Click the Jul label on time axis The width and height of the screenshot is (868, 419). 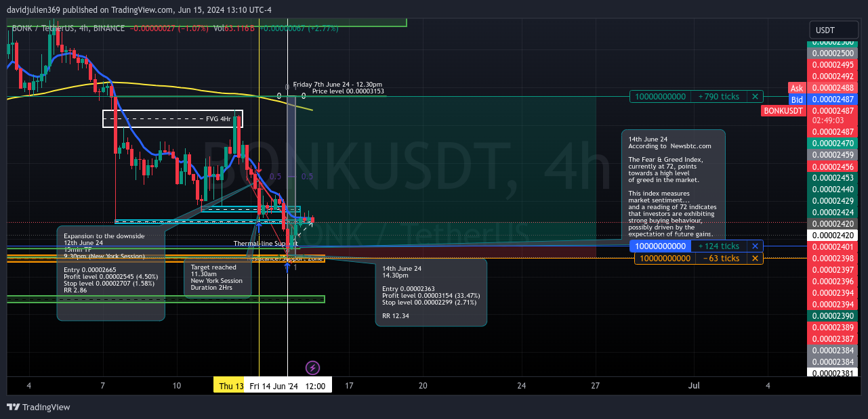click(x=694, y=386)
